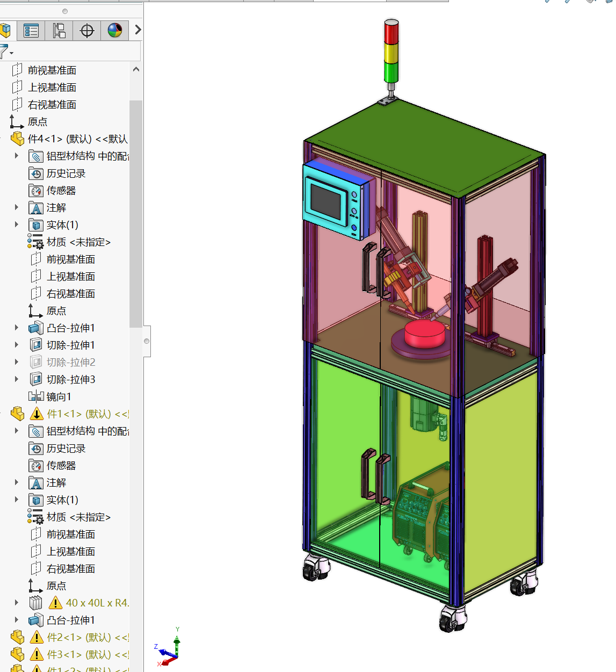This screenshot has width=616, height=672.
Task: Expand the 凸台-拉伸1 feature under 件4
Action: (16, 328)
